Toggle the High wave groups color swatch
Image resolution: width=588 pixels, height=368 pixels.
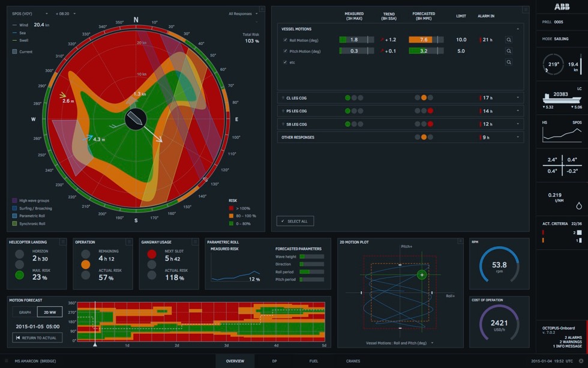pyautogui.click(x=14, y=201)
